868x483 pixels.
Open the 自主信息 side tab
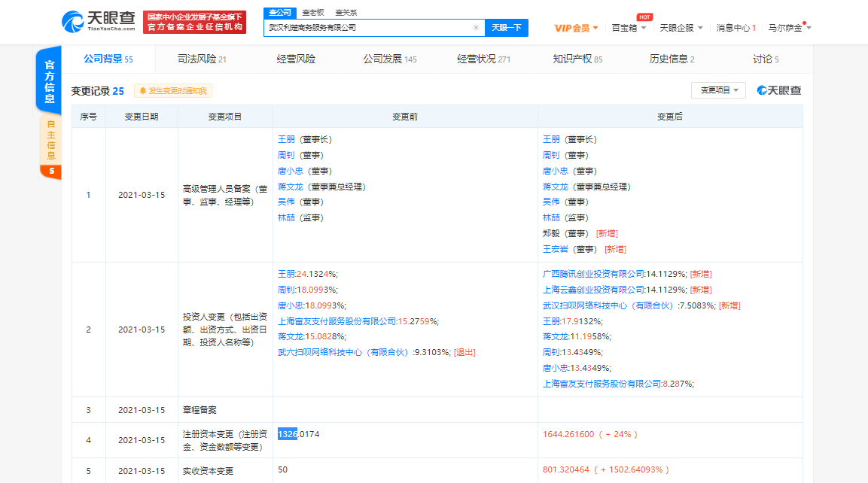50,140
